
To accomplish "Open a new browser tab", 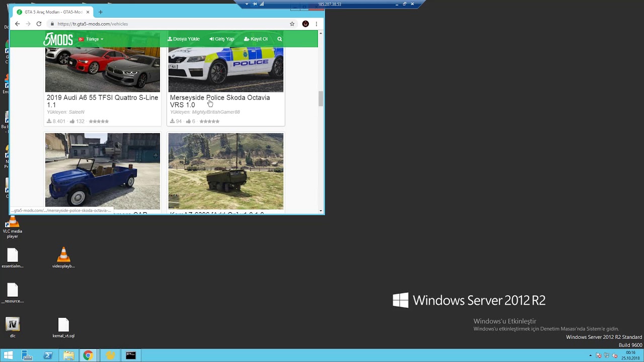I will (101, 12).
